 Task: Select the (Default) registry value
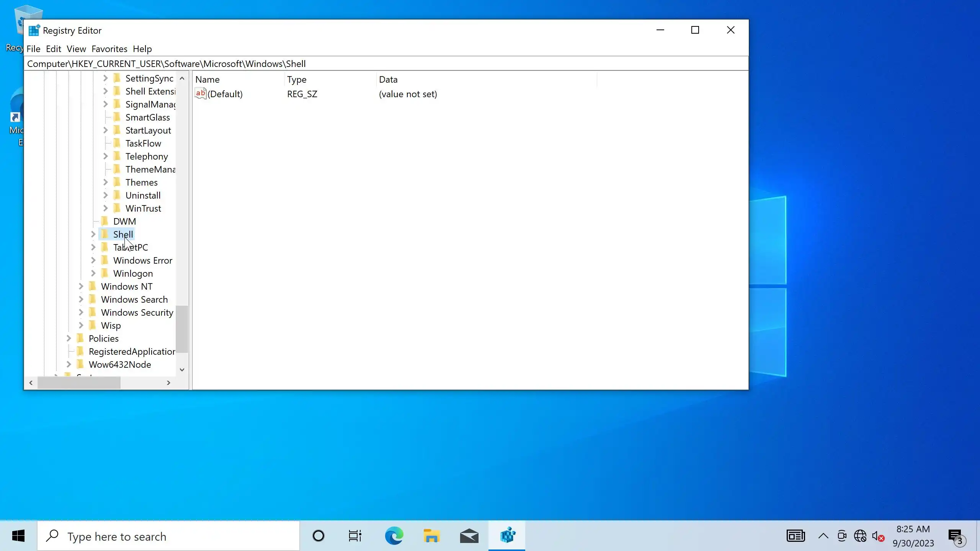[x=225, y=94]
